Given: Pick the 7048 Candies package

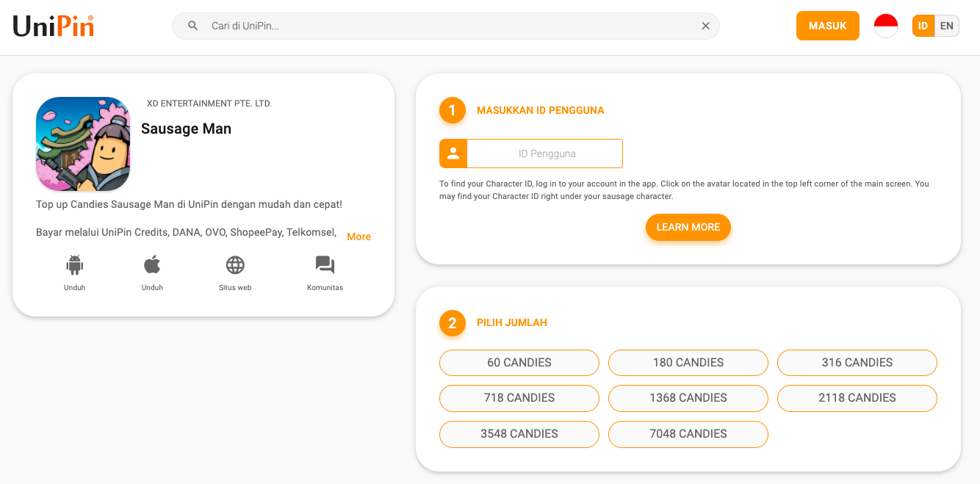Looking at the screenshot, I should click(688, 434).
